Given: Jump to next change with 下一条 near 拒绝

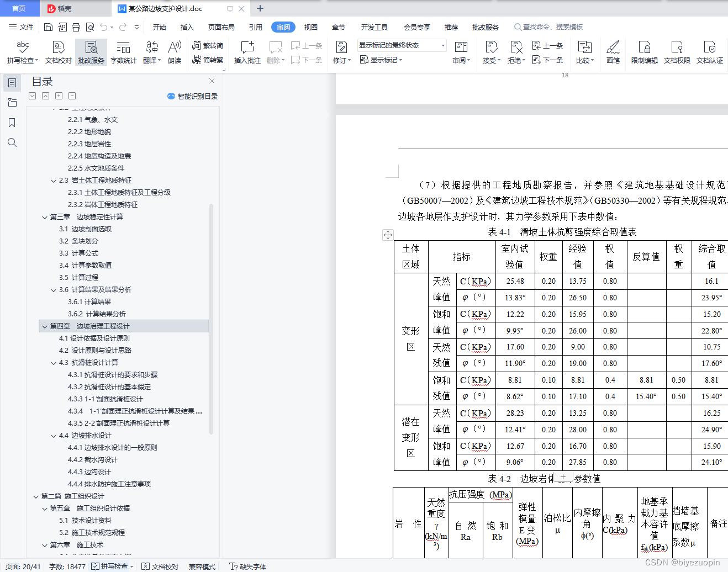Looking at the screenshot, I should (547, 60).
